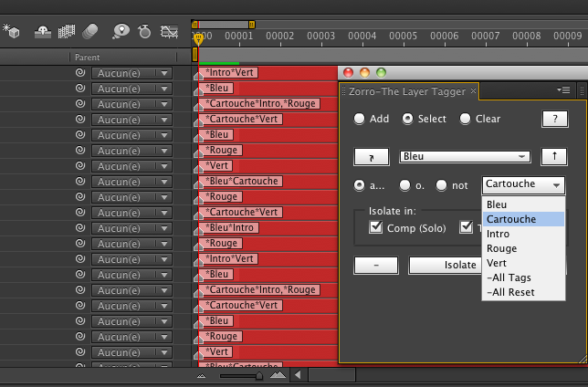Choose the Clear radio option
This screenshot has height=387, width=588.
tap(466, 119)
